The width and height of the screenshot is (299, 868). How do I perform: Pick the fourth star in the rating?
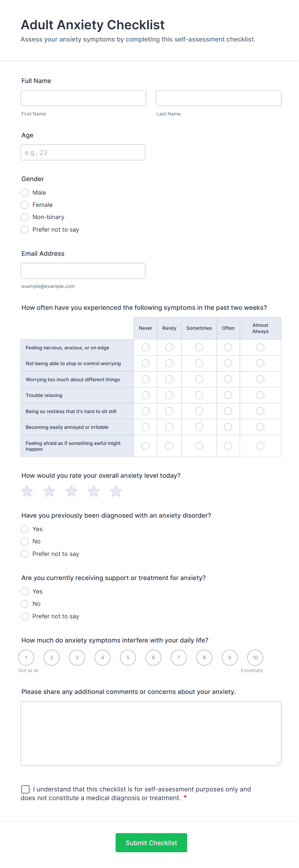(94, 491)
